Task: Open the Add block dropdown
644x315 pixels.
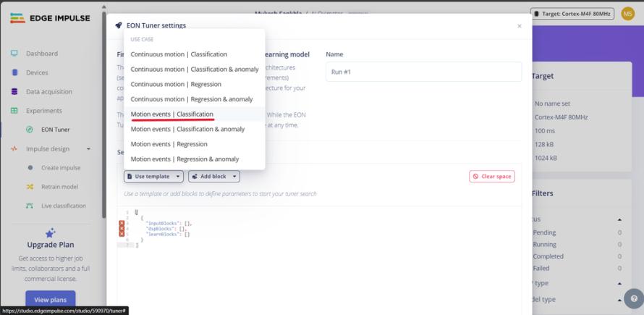Action: tap(214, 177)
